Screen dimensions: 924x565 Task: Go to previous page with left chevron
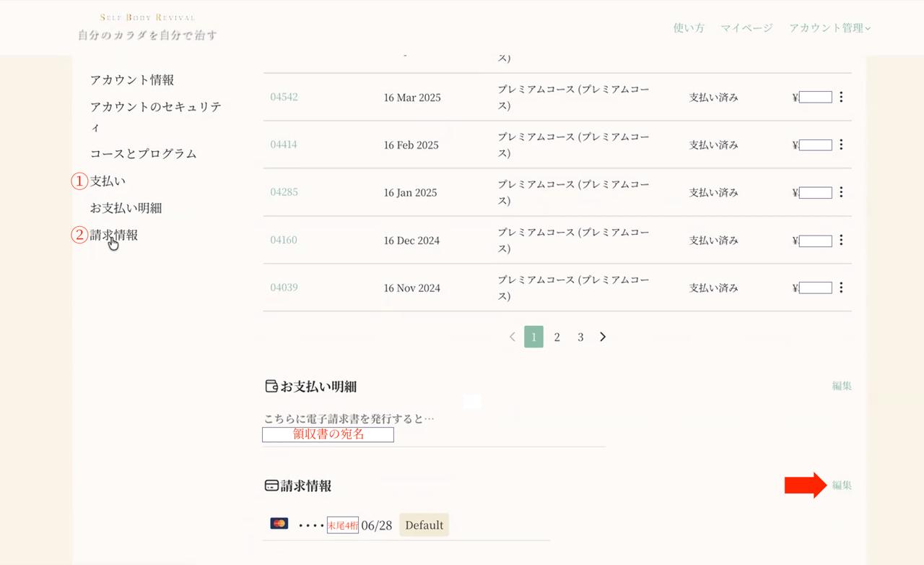513,337
